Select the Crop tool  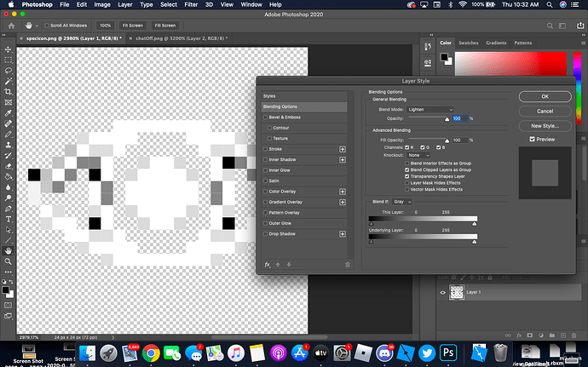click(x=8, y=92)
